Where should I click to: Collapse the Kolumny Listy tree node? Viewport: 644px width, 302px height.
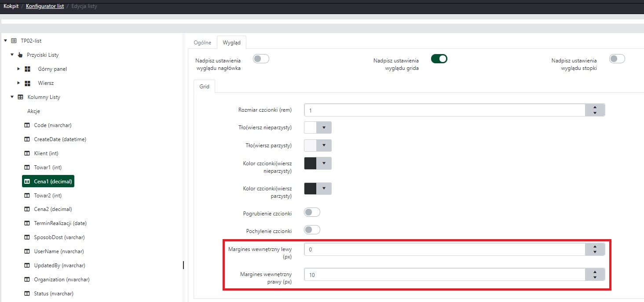(x=12, y=97)
